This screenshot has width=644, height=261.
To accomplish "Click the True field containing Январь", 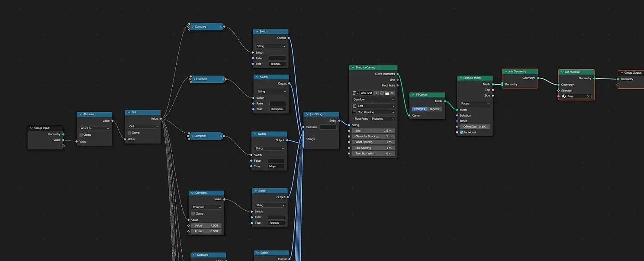I will pos(277,64).
